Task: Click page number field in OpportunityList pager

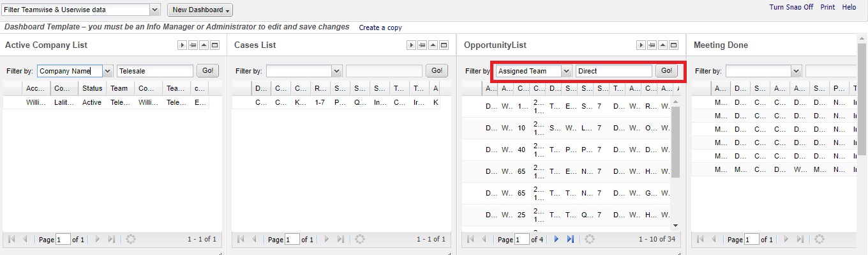Action: (522, 239)
